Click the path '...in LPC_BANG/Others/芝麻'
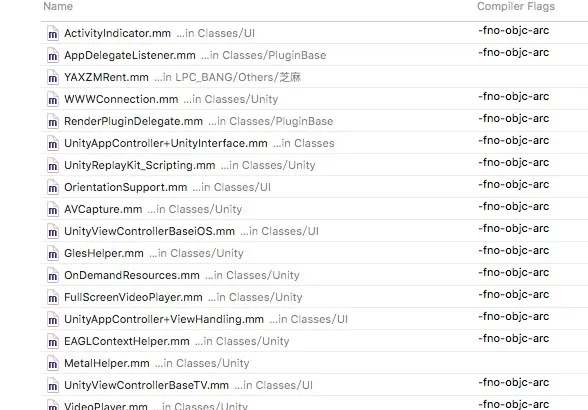 (228, 77)
